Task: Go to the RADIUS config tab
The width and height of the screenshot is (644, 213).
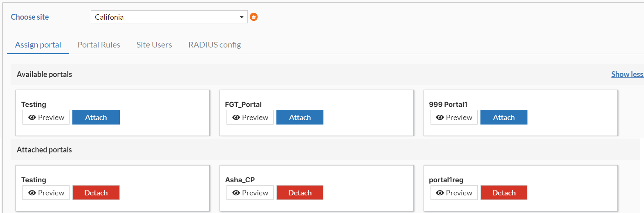Action: [x=215, y=45]
